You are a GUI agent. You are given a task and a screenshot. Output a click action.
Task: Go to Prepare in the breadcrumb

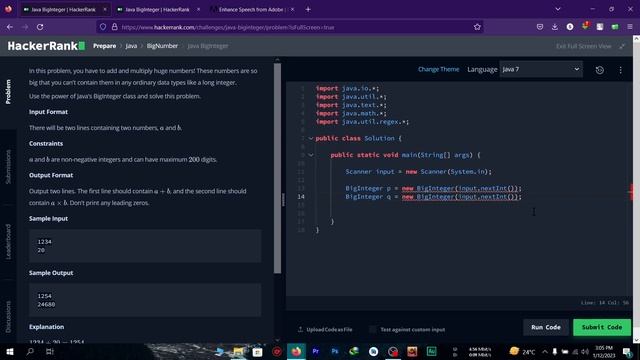(104, 46)
